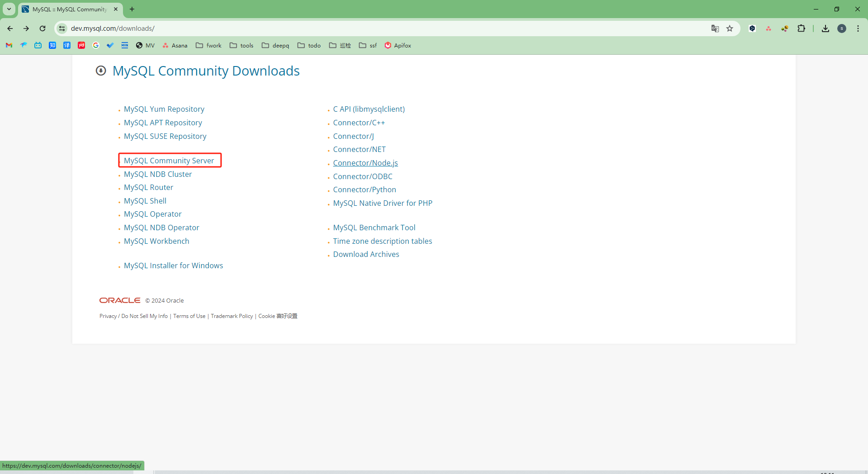This screenshot has width=868, height=474.
Task: Open MySQL Installer for Windows link
Action: tap(174, 265)
